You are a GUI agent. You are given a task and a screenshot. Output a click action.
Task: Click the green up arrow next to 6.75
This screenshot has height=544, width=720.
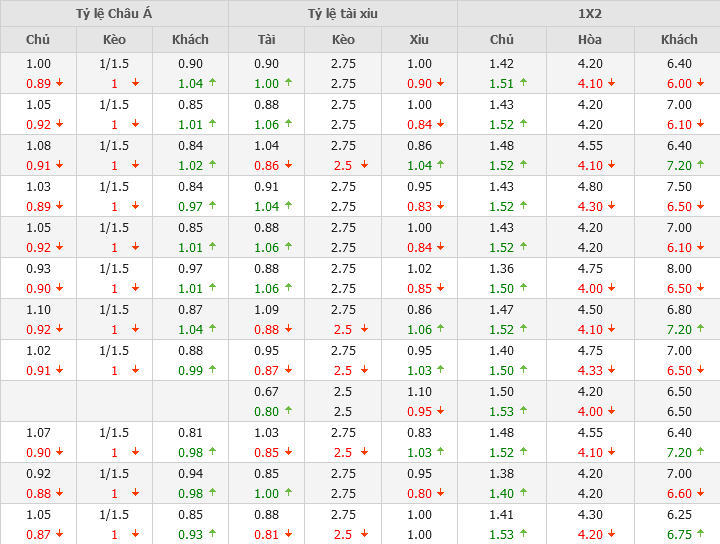pos(700,534)
